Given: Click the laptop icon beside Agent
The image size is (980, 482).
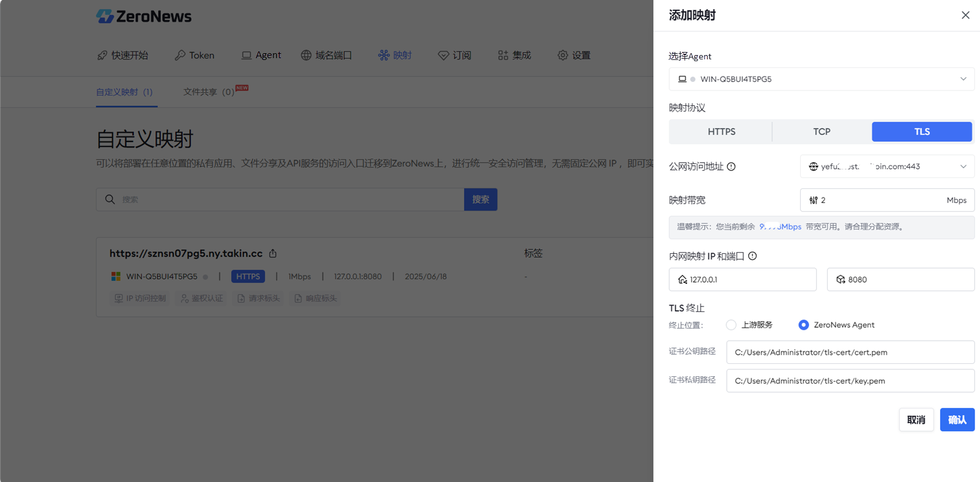Looking at the screenshot, I should [x=247, y=55].
